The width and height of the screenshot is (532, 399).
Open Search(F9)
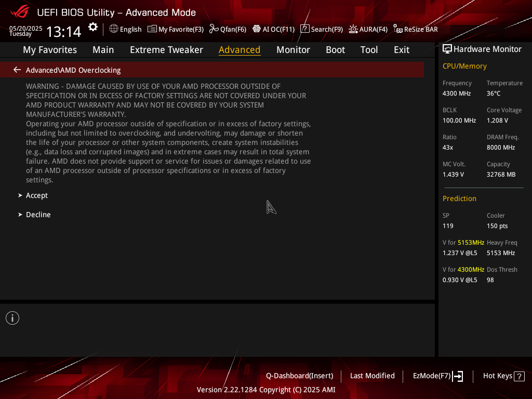327,29
